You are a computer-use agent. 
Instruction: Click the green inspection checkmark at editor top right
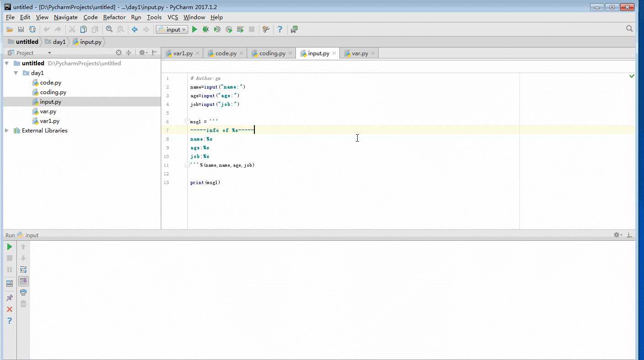(x=632, y=76)
